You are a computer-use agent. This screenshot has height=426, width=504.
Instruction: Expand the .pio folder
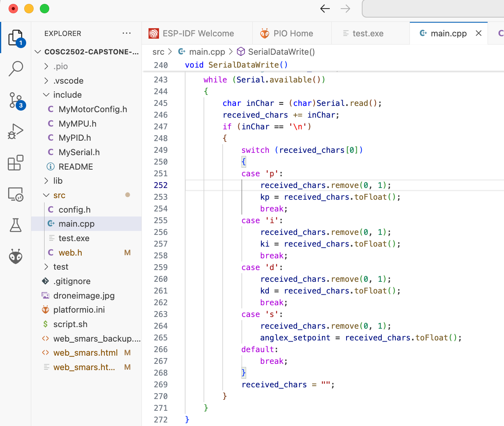pyautogui.click(x=60, y=66)
